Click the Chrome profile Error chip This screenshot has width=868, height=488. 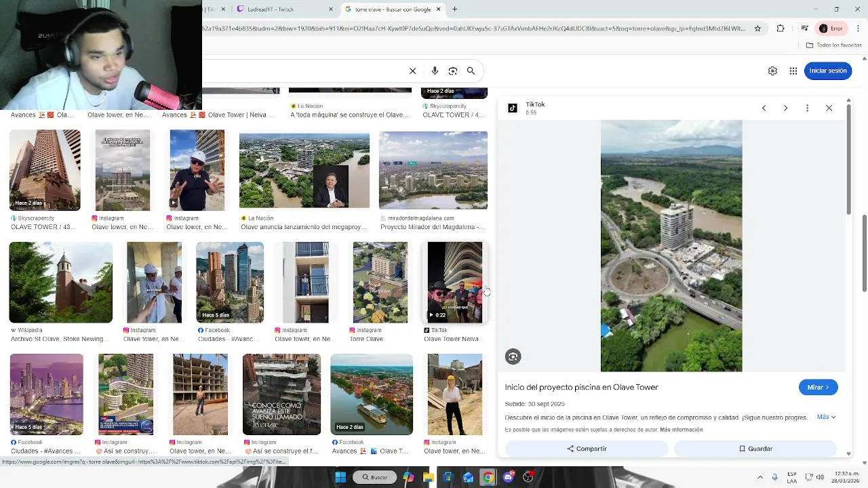(831, 28)
